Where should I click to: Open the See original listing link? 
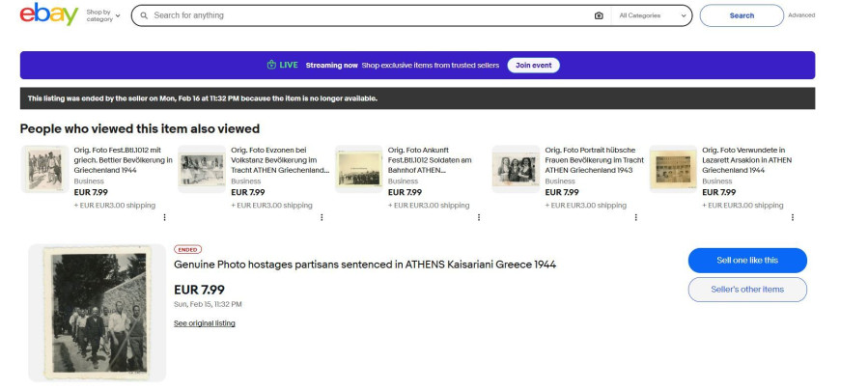[204, 323]
